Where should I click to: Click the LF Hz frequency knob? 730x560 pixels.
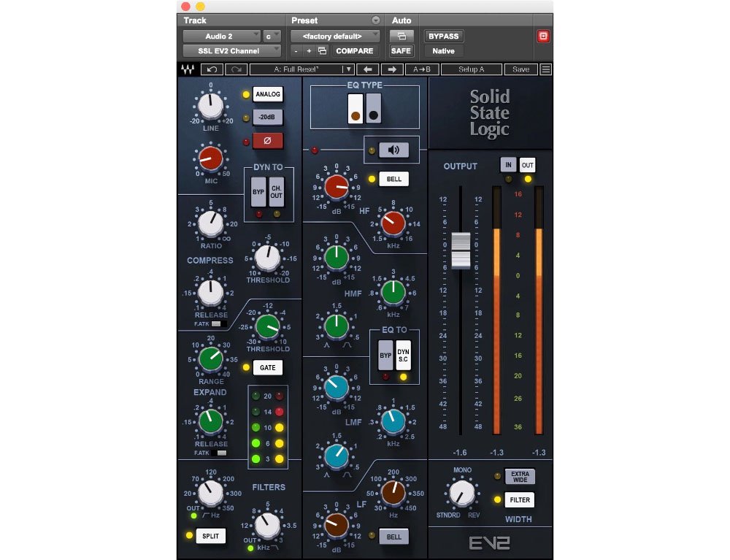tap(393, 493)
